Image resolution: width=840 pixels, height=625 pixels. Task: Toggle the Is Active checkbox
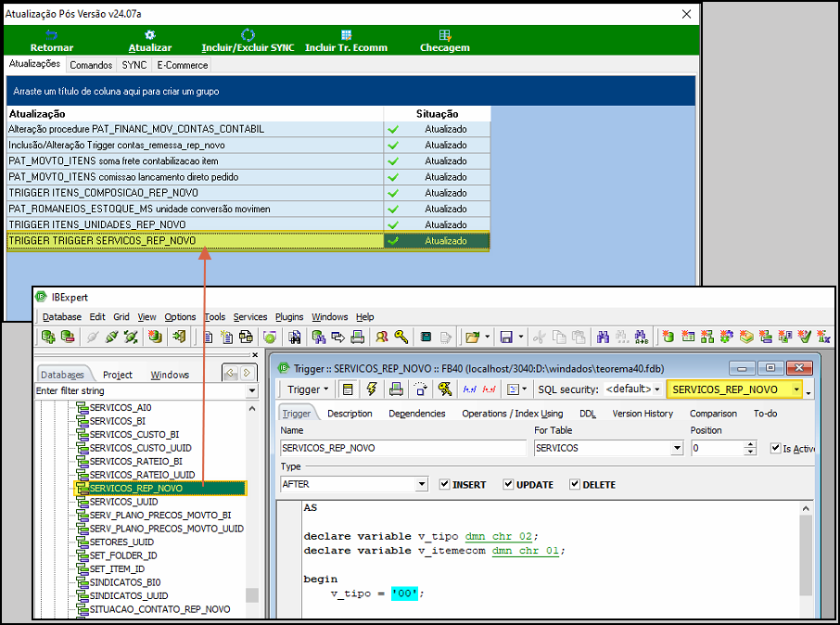coord(775,448)
